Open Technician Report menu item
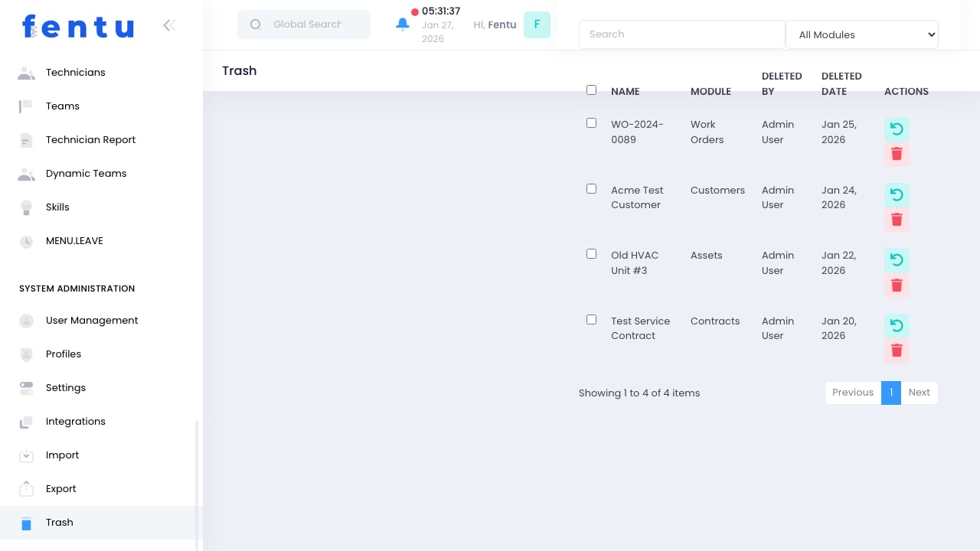Screen dimensions: 980x551 click(101, 140)
